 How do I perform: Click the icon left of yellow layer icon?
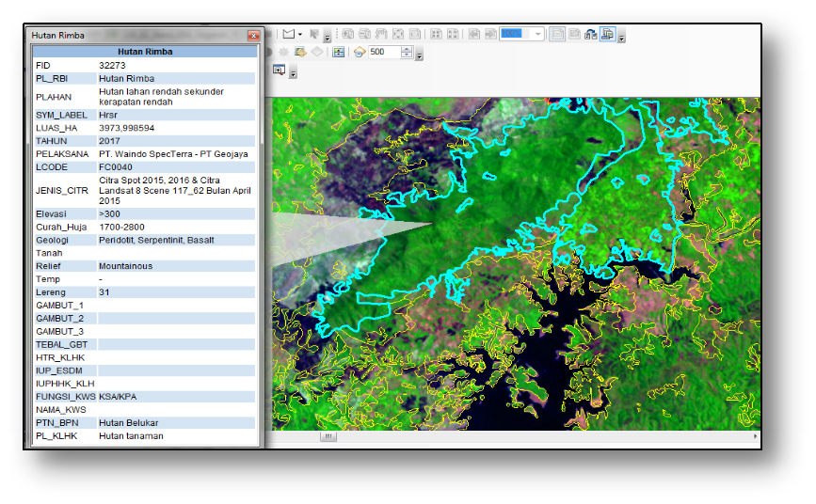(x=339, y=53)
